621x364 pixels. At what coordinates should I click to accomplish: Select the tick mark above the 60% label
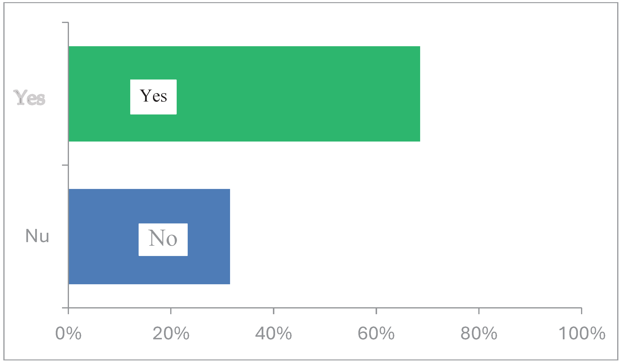376,311
